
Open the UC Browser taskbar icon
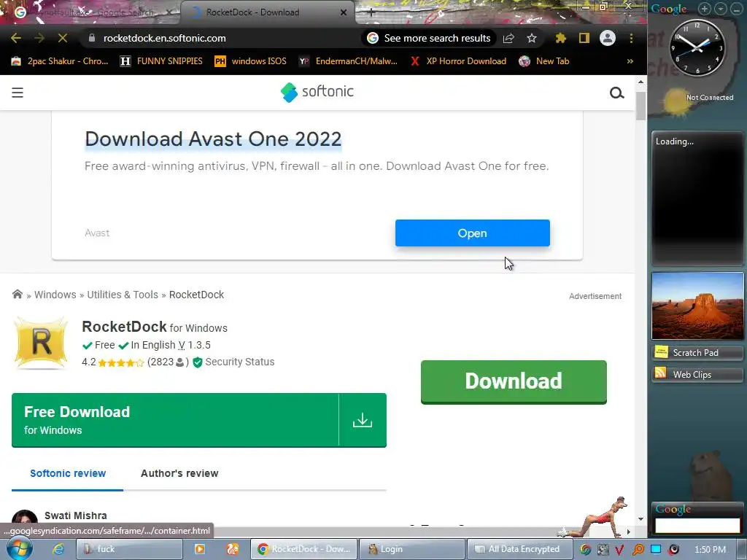click(233, 549)
